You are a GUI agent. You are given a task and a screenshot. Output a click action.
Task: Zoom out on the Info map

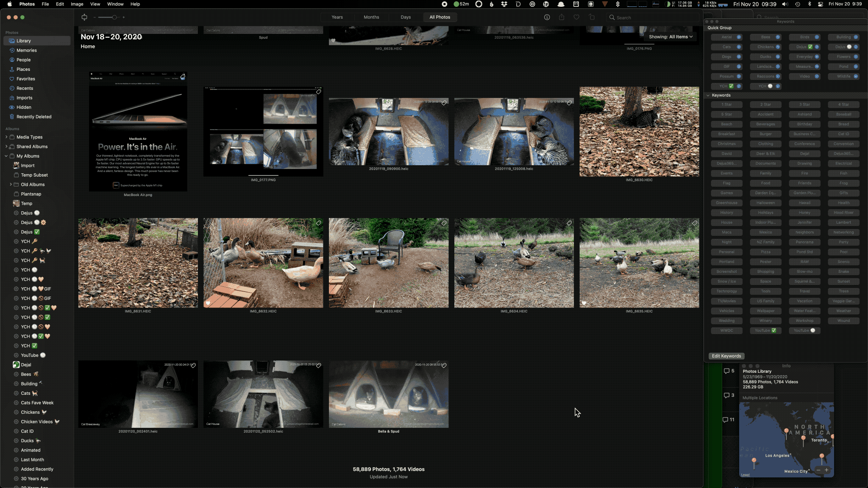pyautogui.click(x=818, y=470)
